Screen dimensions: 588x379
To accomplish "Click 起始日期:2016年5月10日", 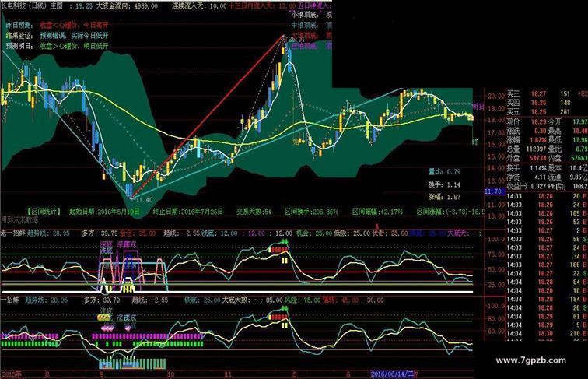I will 106,212.
